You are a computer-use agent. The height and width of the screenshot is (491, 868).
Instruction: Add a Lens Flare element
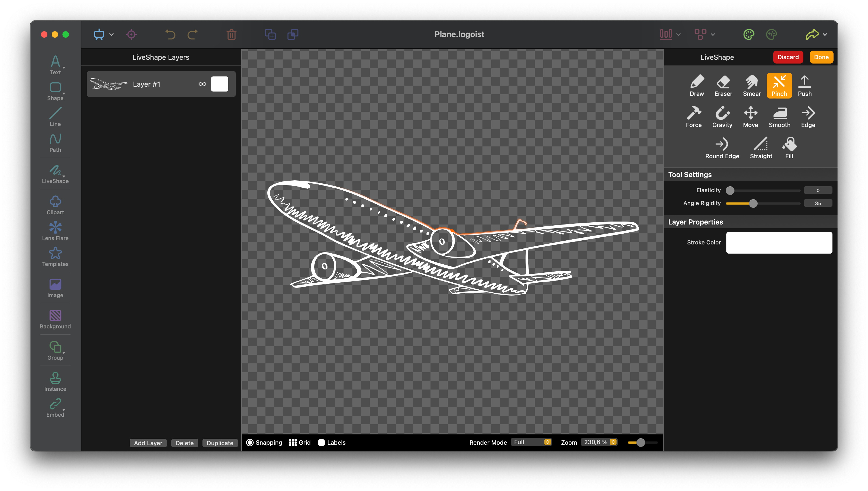[x=55, y=231]
